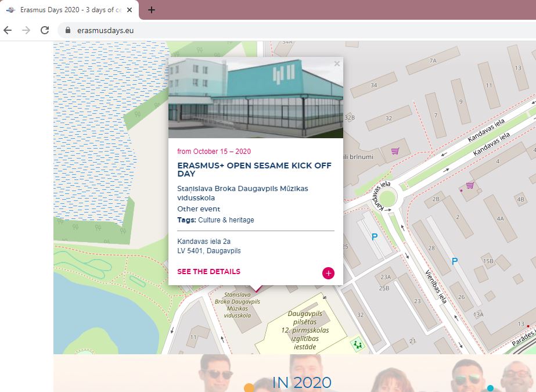Close the Erasmus Days 2020 tab

[x=129, y=10]
